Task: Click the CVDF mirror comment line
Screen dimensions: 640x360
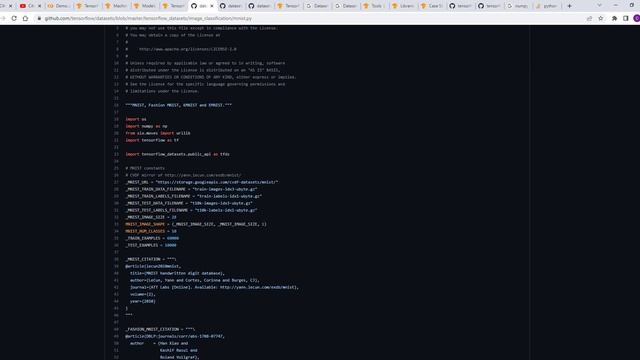Action: click(x=183, y=175)
